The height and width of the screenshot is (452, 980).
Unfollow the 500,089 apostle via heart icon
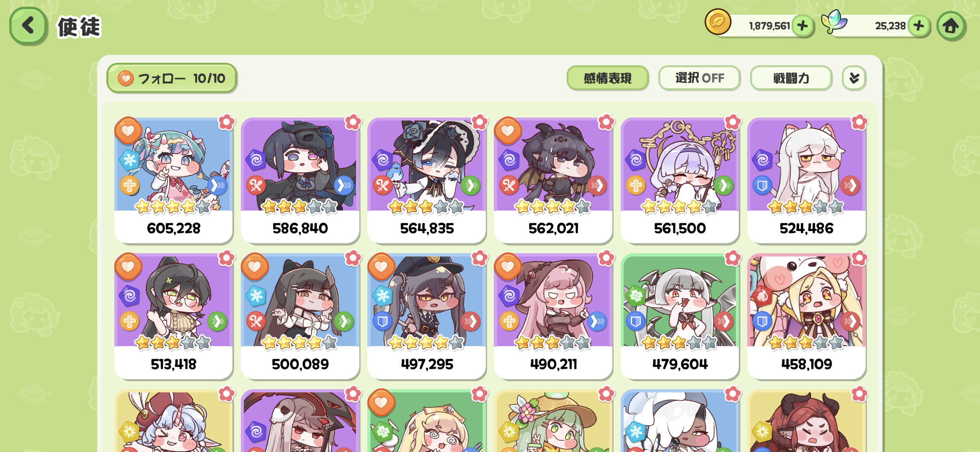click(x=255, y=267)
